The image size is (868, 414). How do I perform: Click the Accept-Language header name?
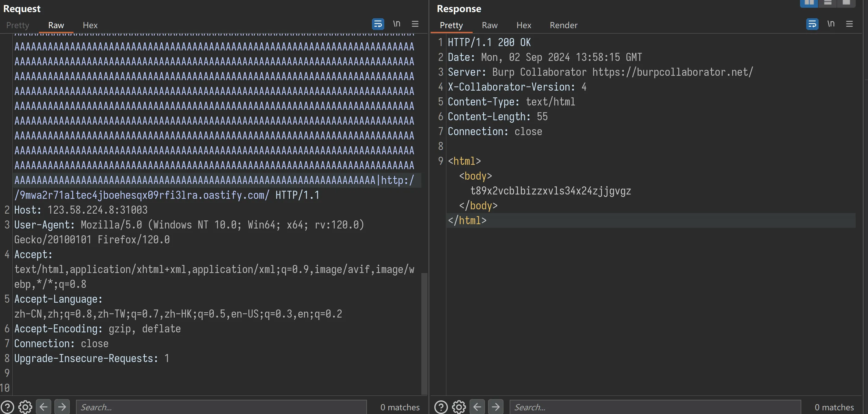coord(58,299)
